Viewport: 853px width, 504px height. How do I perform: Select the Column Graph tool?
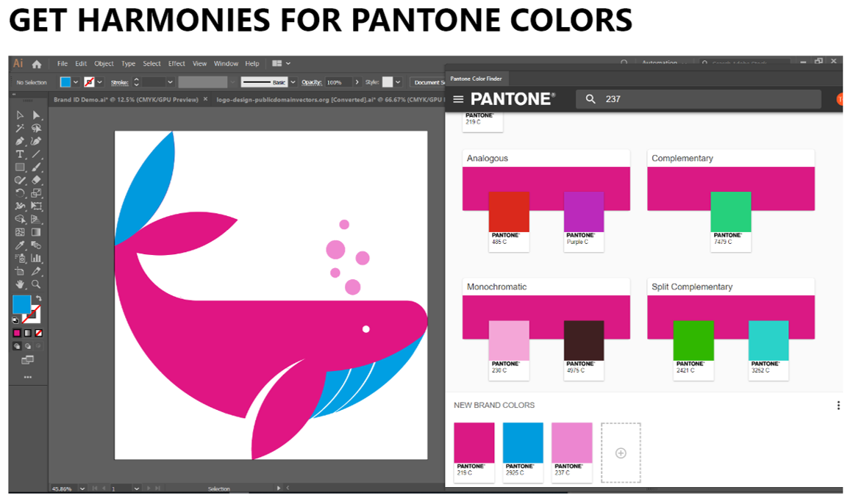[x=37, y=259]
